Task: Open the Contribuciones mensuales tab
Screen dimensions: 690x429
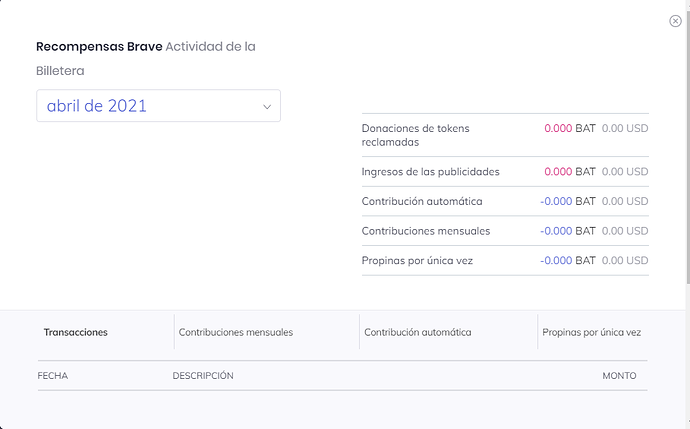Action: coord(236,332)
